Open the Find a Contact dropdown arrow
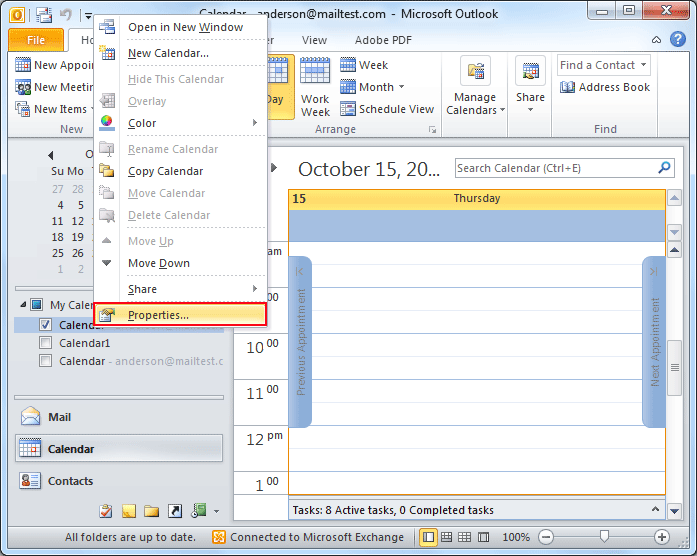This screenshot has width=697, height=556. click(643, 65)
